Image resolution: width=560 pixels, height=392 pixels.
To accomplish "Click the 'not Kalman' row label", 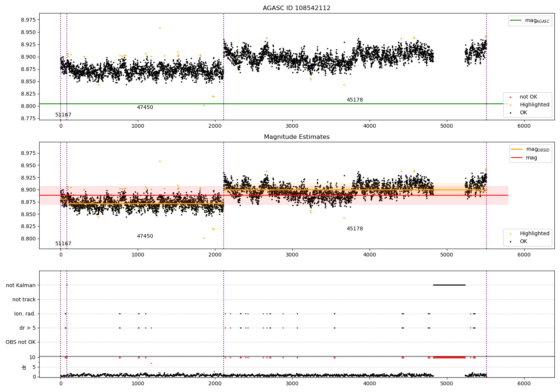I will [x=21, y=286].
